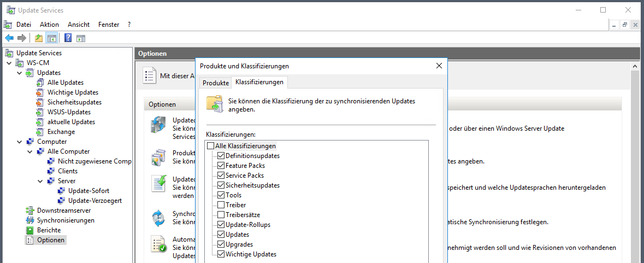Click the Optionen list icon in tree
Screen dimensions: 644x263
click(29, 240)
